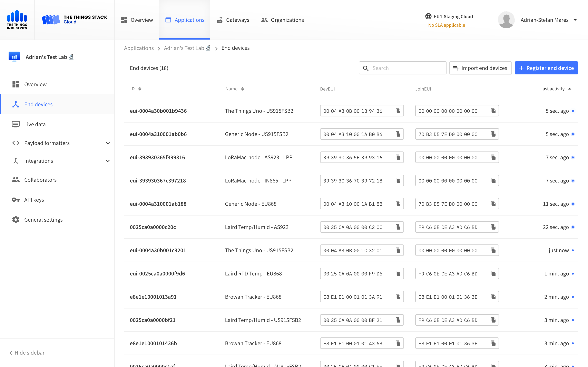Copy DevEUI of eui-0004a30b001b9436

398,111
